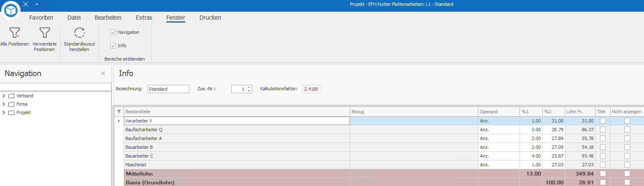
Task: Sort by the Lohn Fr. column header
Action: click(x=580, y=112)
